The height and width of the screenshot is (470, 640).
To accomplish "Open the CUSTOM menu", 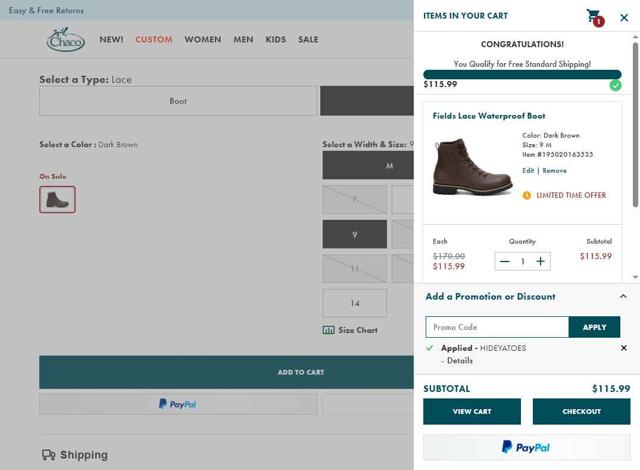I will 153,40.
